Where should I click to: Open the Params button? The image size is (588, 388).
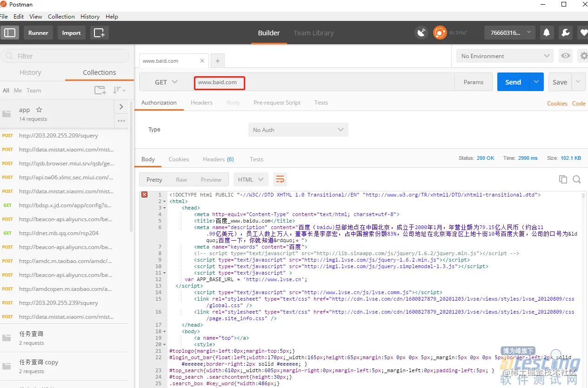point(474,82)
